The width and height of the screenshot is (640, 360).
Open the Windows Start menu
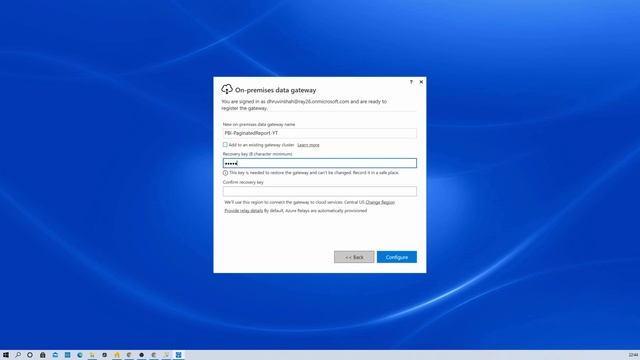coord(6,355)
